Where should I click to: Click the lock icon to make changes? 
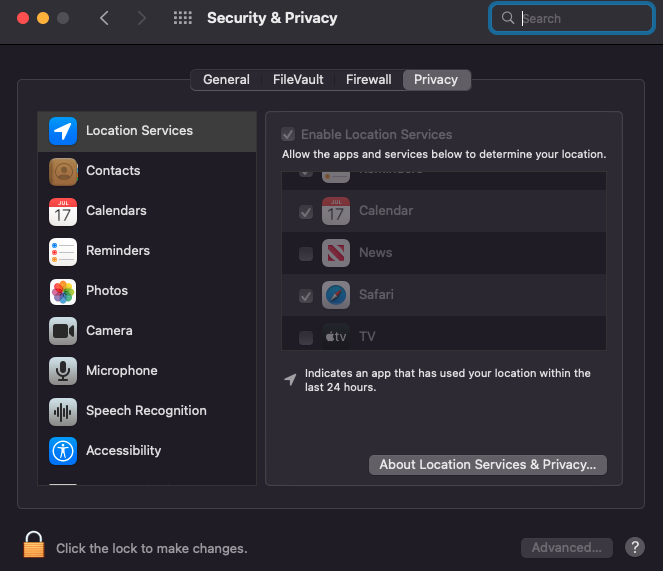34,545
